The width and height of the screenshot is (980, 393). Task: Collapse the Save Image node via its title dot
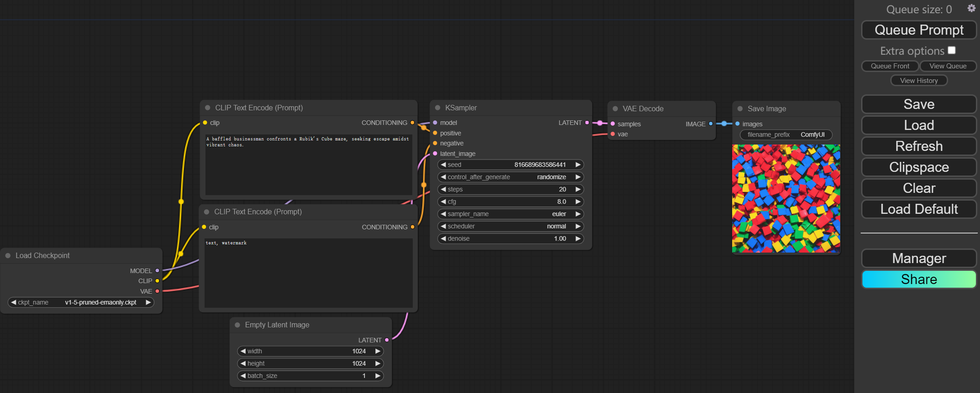click(x=740, y=109)
